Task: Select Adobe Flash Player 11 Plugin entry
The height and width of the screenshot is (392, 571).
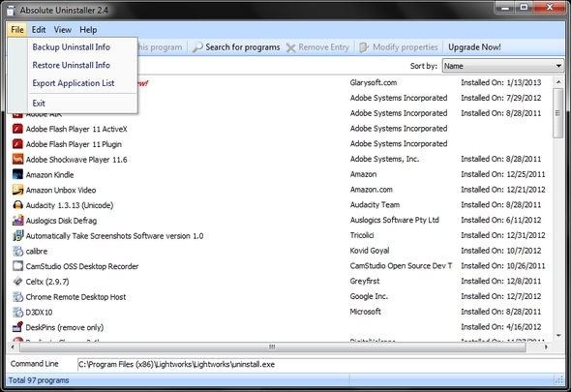Action: click(74, 144)
